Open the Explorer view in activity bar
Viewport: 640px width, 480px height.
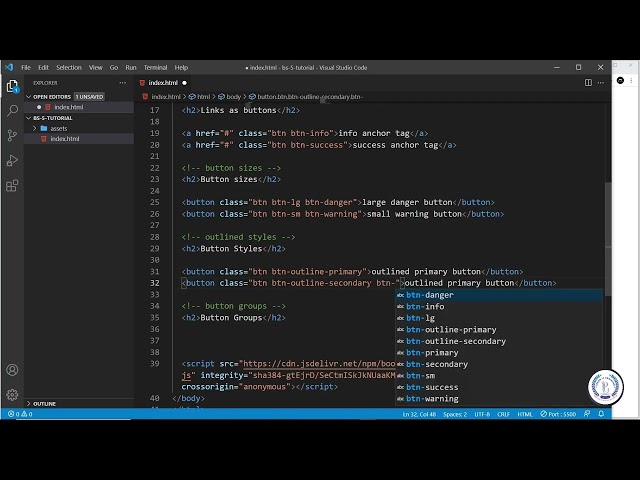pyautogui.click(x=12, y=86)
